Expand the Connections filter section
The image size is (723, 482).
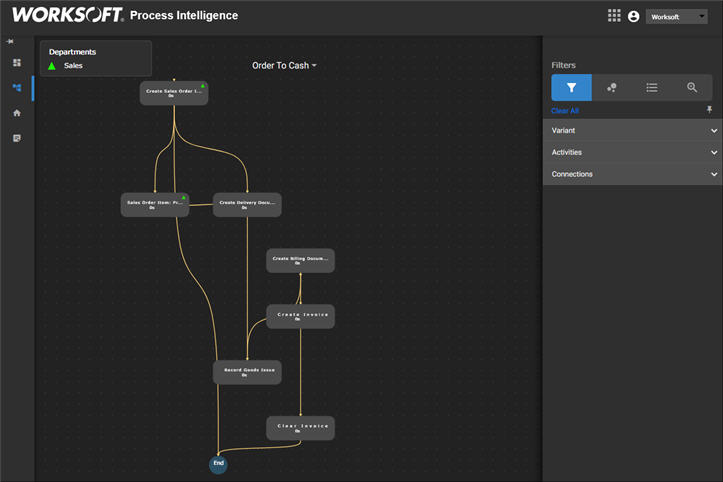click(632, 174)
